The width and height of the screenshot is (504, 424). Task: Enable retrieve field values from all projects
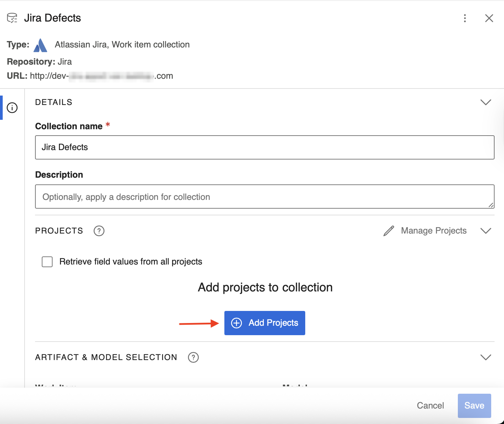click(x=47, y=261)
